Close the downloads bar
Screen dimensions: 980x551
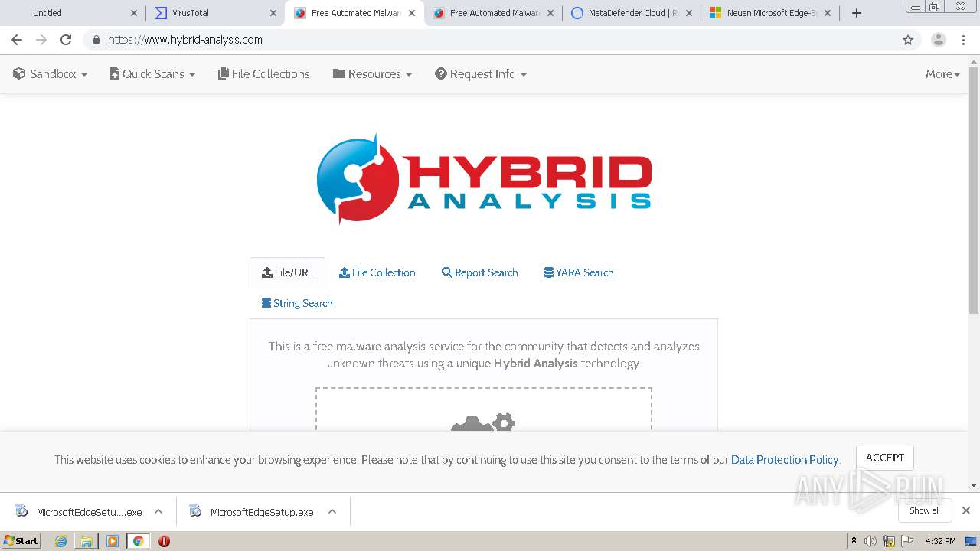966,510
